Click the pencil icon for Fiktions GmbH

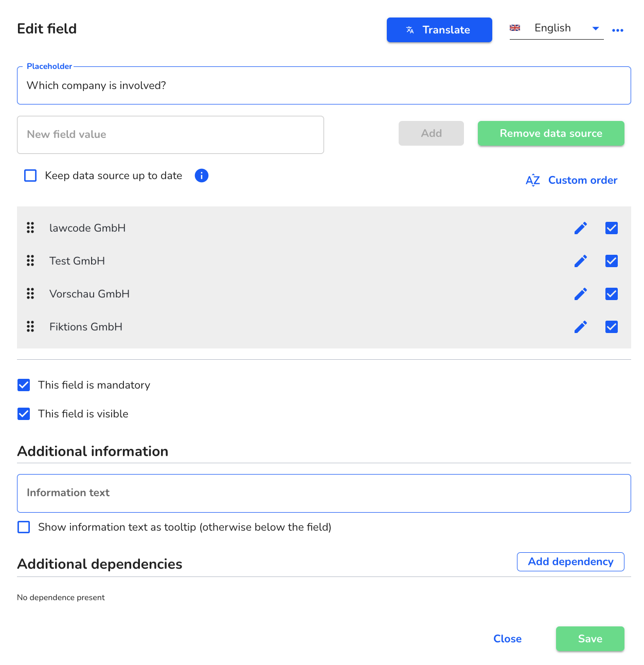tap(581, 327)
